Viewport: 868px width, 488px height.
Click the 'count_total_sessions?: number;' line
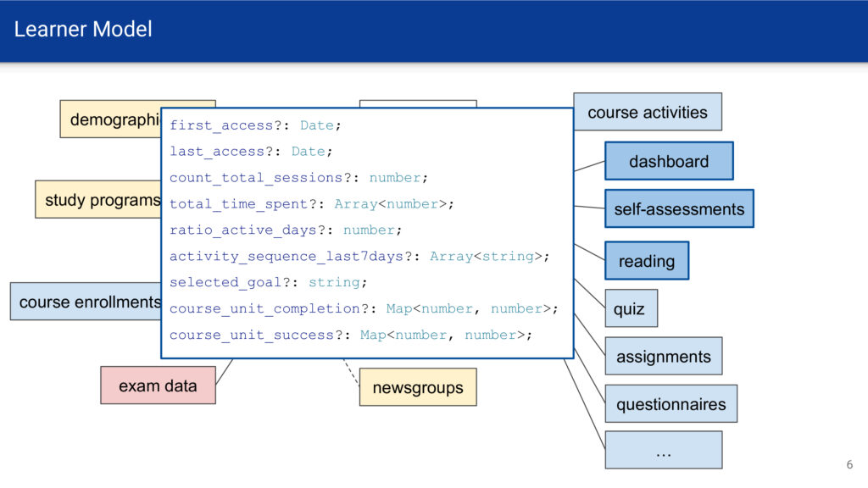(x=299, y=178)
